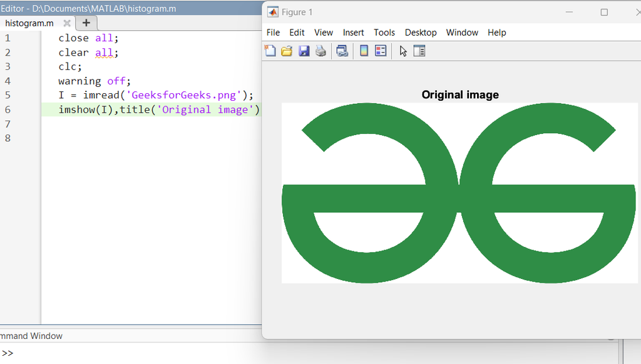Viewport: 641px width, 364px height.
Task: Expand the Tools menu
Action: (x=384, y=33)
